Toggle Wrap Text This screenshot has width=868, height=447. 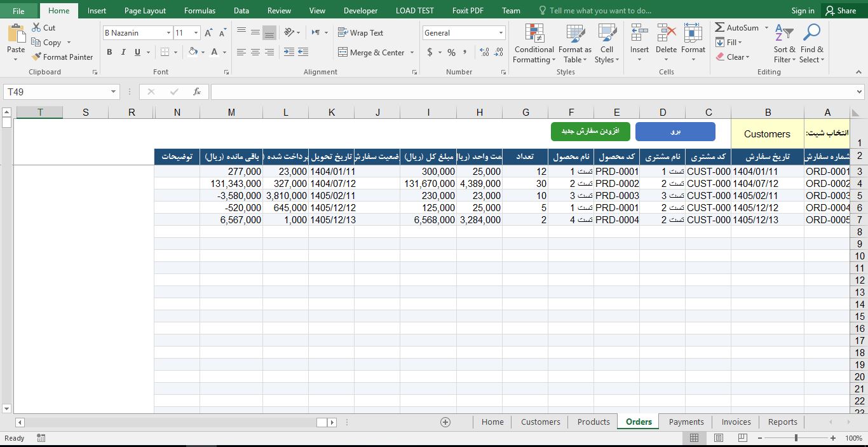coord(360,32)
